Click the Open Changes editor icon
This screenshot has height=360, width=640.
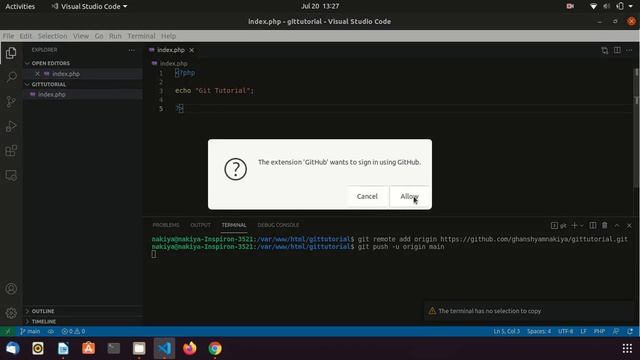coord(604,50)
